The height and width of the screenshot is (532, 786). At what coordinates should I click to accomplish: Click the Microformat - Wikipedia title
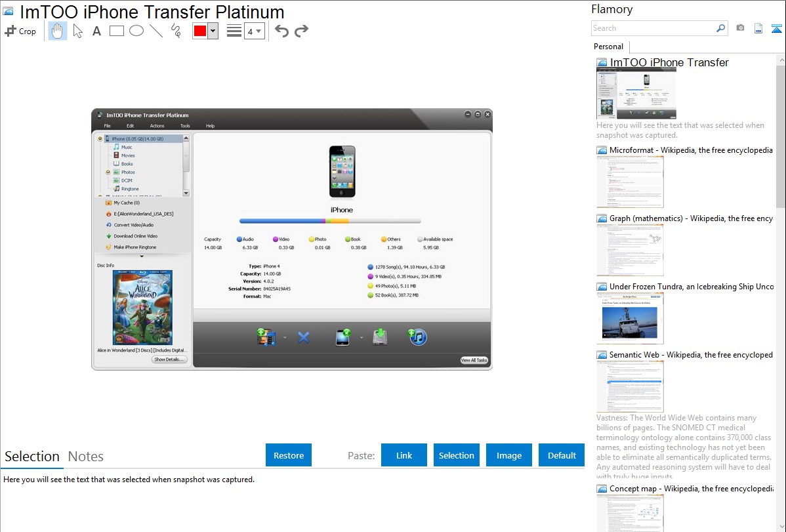pyautogui.click(x=691, y=150)
